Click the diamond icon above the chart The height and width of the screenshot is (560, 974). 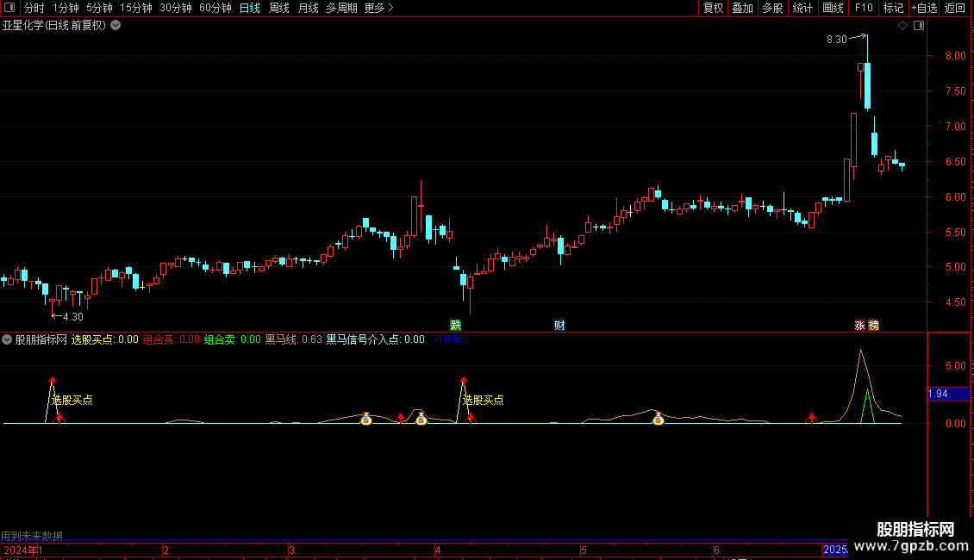coord(902,26)
